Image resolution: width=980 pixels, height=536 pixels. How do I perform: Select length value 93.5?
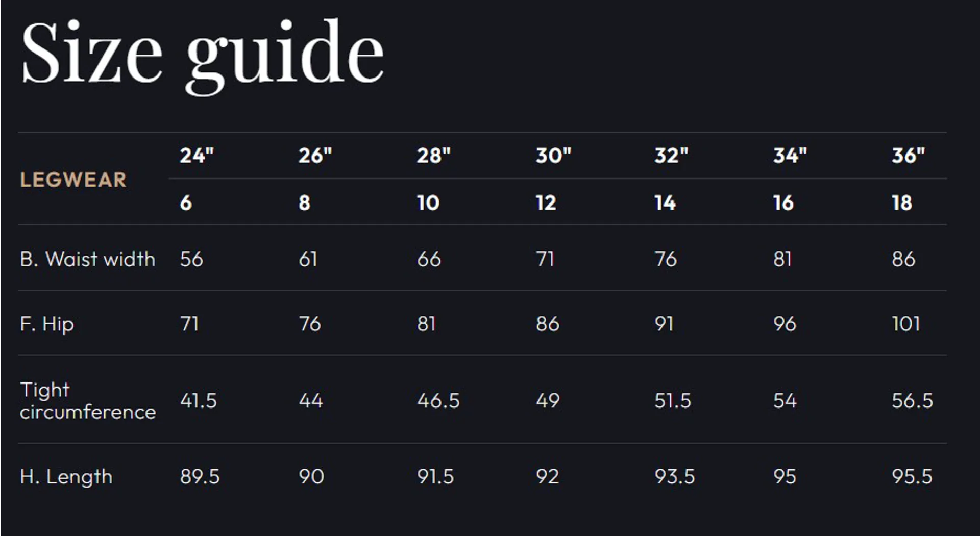674,477
